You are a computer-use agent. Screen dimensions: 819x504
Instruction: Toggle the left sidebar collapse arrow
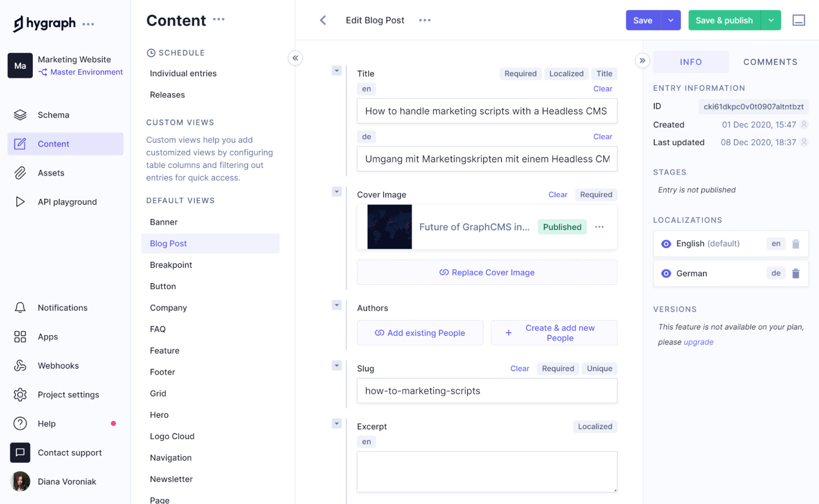(x=295, y=57)
